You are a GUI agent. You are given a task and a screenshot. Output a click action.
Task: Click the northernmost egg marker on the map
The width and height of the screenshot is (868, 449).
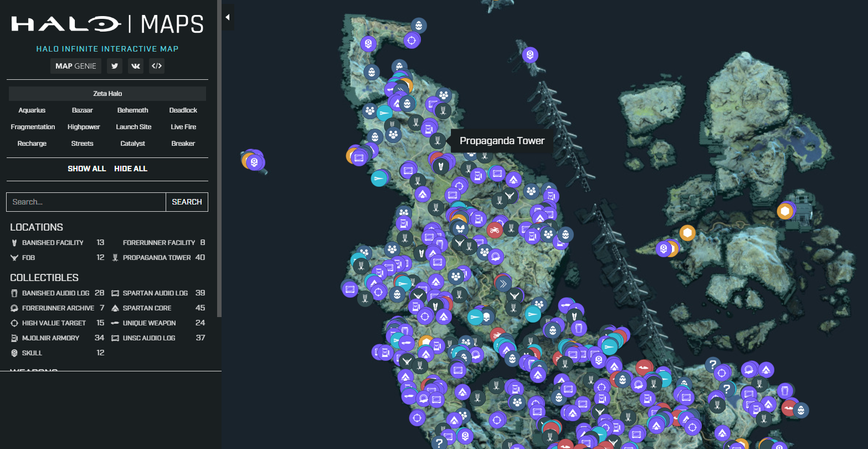click(419, 25)
